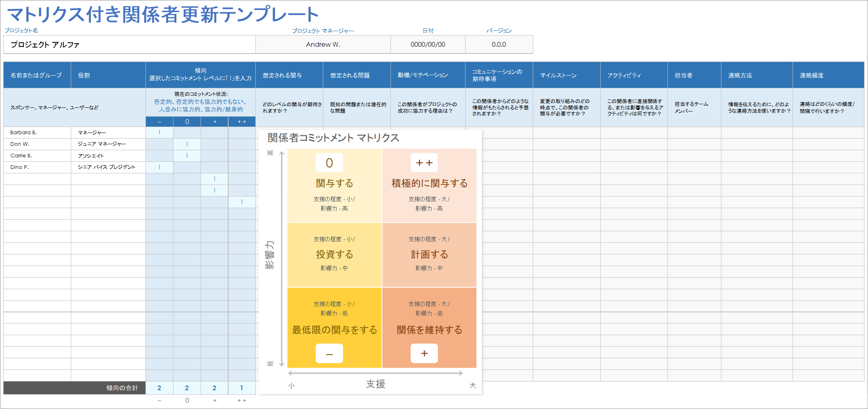Click the '関係者コミットメント マトリクス' chart title

pyautogui.click(x=333, y=138)
